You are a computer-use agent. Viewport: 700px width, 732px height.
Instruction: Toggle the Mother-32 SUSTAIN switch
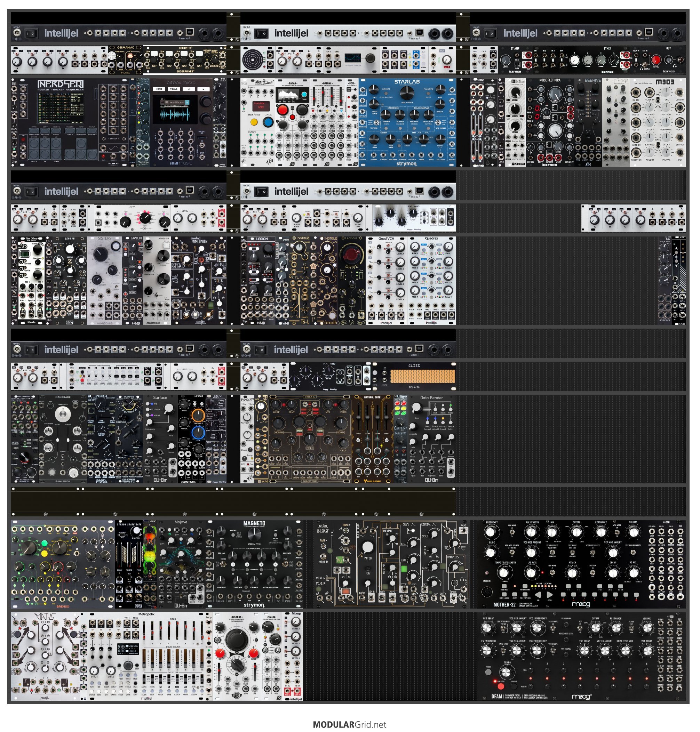pyautogui.click(x=592, y=573)
